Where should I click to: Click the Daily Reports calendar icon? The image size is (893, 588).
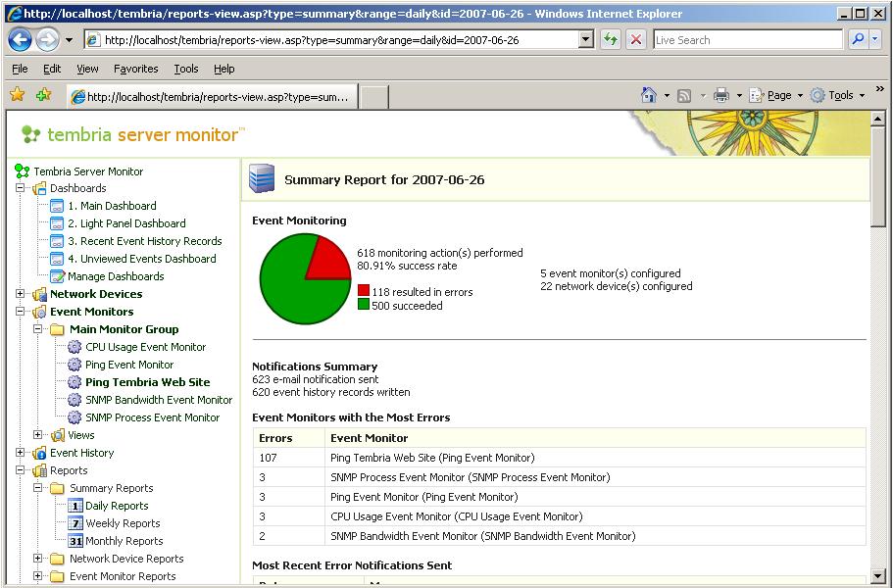75,506
